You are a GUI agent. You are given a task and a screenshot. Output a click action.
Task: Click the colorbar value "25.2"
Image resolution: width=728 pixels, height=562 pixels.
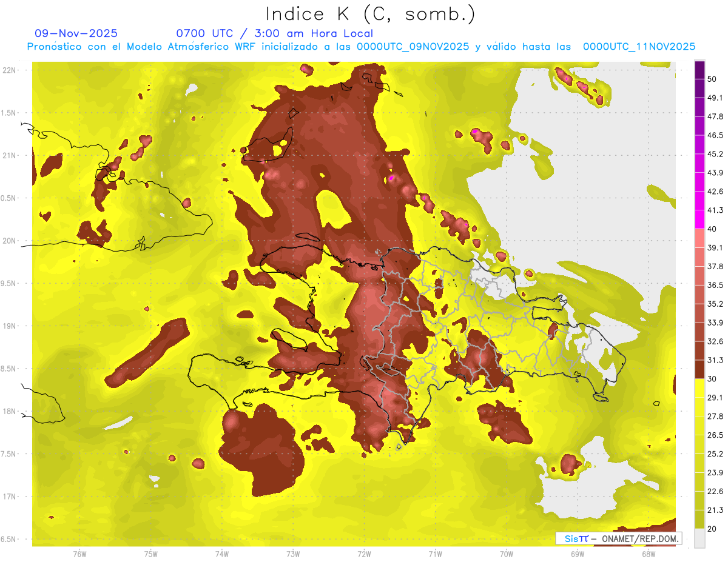coord(715,454)
